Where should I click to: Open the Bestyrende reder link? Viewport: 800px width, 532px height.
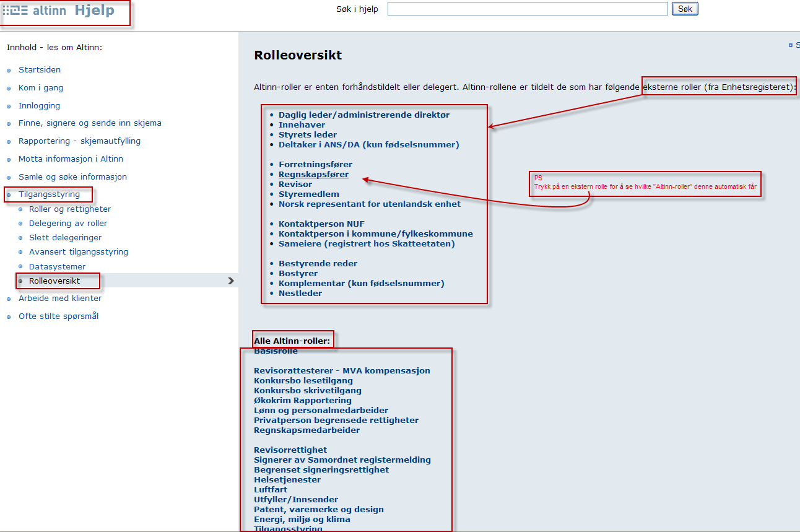click(318, 264)
